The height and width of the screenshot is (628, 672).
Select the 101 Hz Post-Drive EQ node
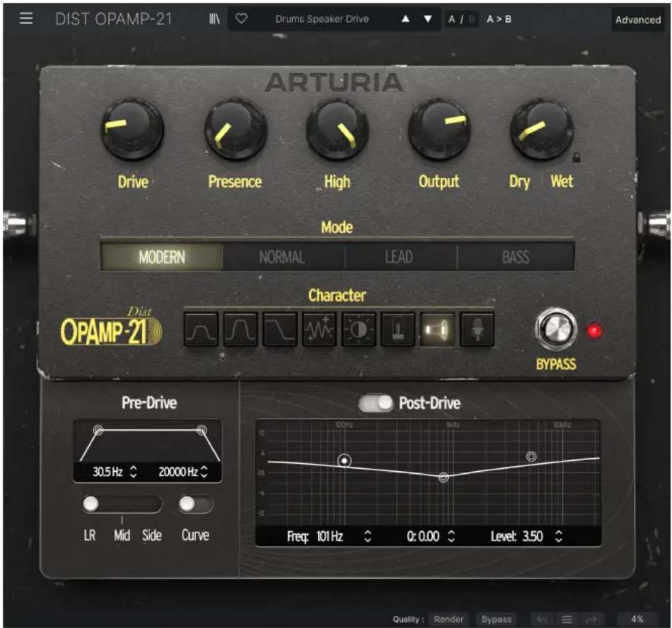pyautogui.click(x=344, y=461)
